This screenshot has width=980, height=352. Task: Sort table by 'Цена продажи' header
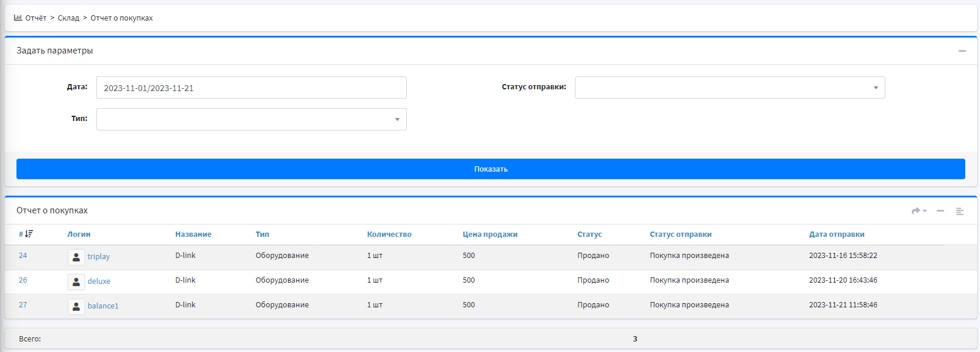pos(490,234)
